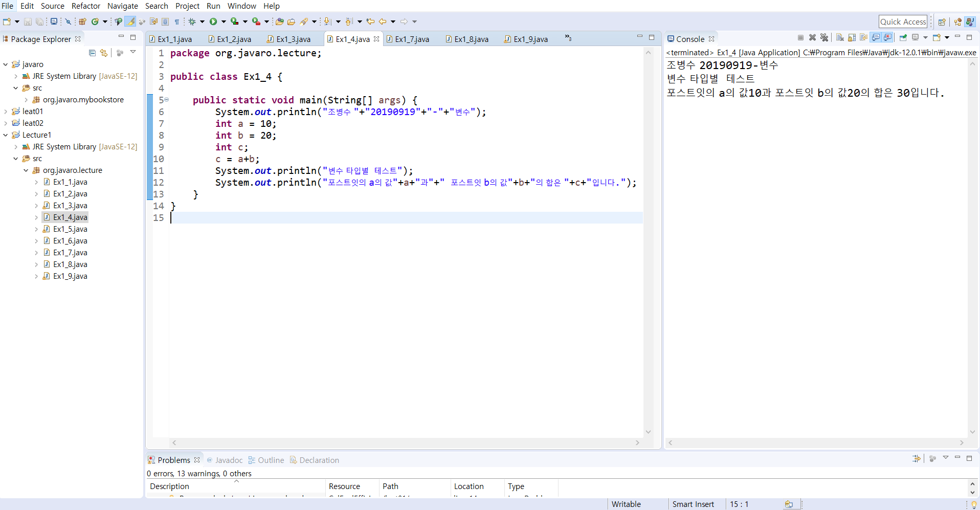
Task: Select Ex1_8.java in Package Explorer
Action: tap(70, 264)
